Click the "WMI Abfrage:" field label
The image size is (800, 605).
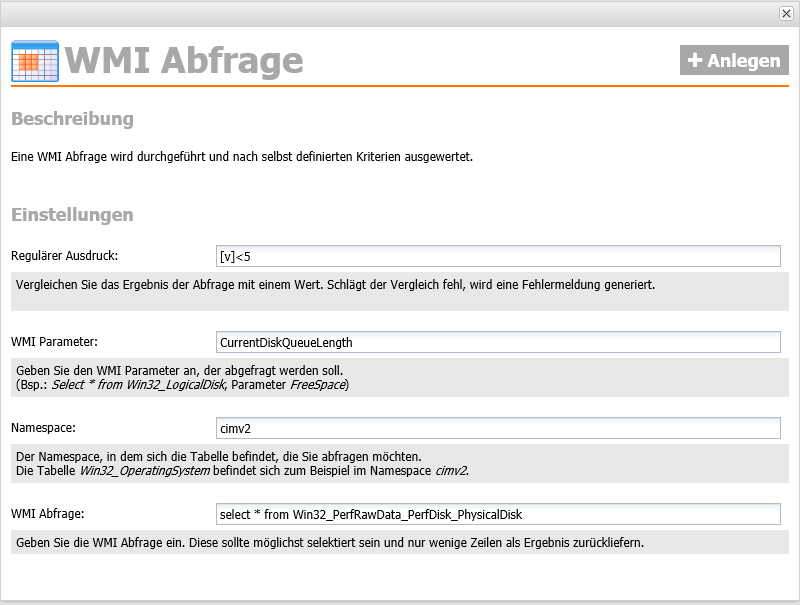click(47, 514)
